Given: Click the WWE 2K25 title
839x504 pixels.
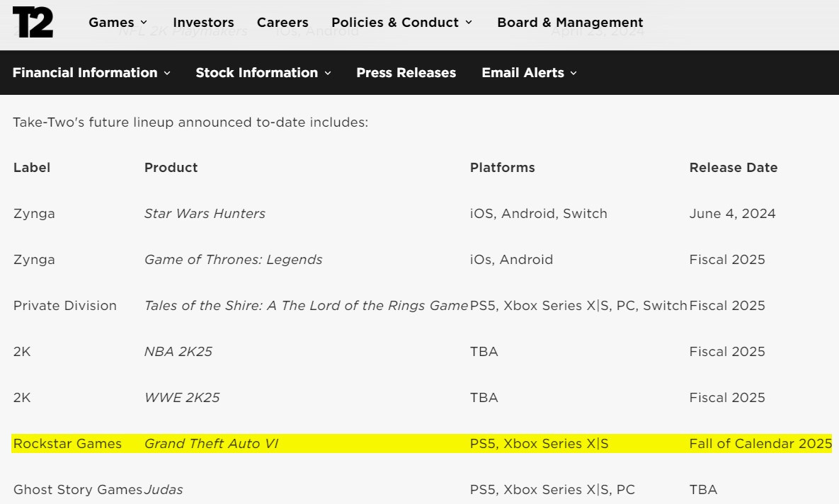Looking at the screenshot, I should [182, 398].
